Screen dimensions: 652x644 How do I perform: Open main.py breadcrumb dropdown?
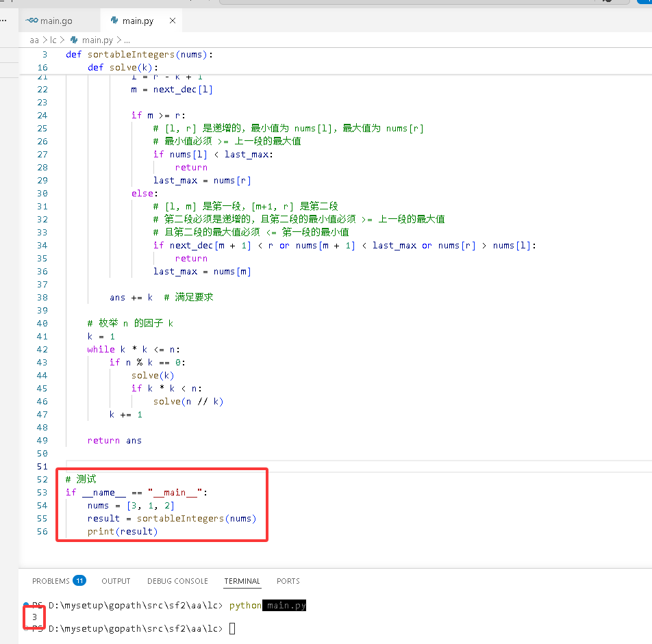(x=97, y=40)
